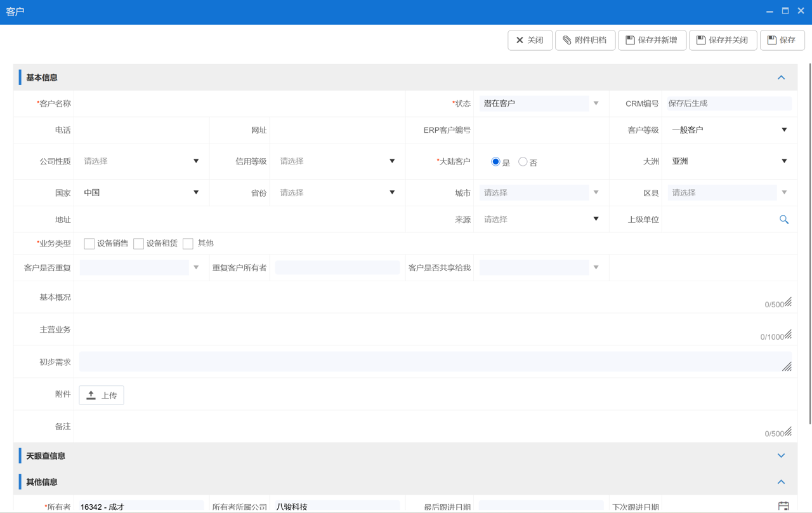Expand the 天眼查信息 section

(x=781, y=456)
